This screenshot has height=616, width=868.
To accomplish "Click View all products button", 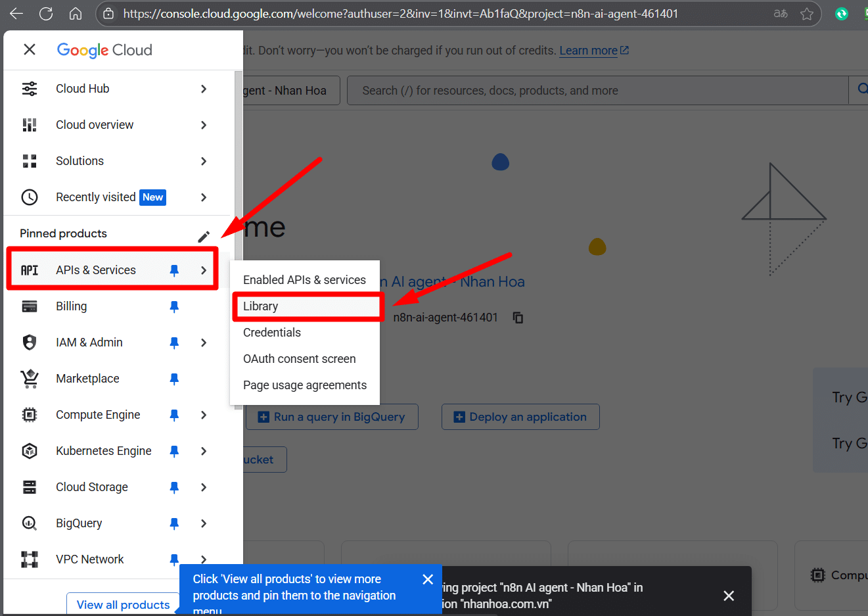I will coord(123,604).
